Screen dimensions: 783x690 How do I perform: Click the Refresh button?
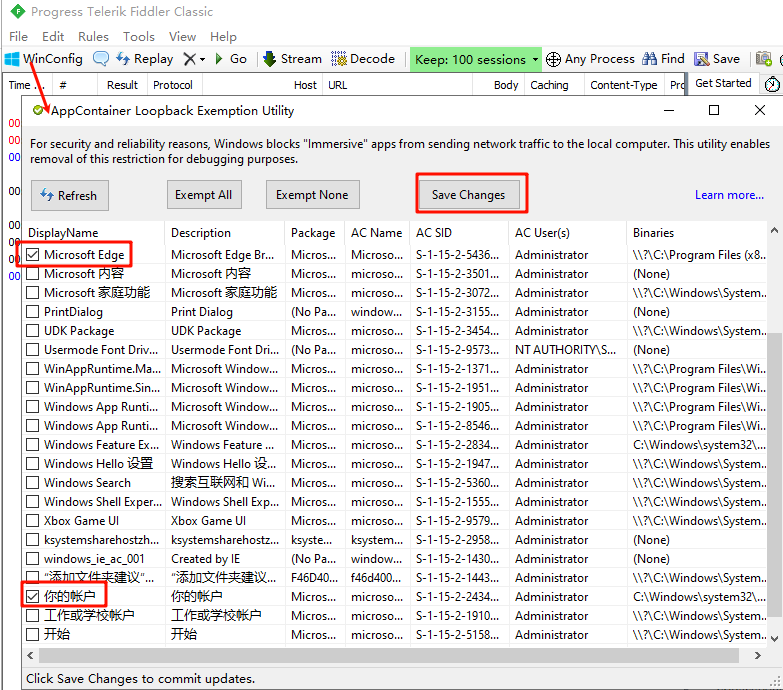coord(70,195)
